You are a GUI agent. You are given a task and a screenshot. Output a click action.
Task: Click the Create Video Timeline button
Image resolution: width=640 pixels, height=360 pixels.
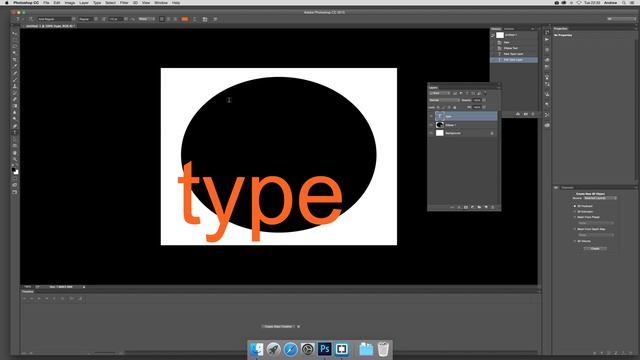click(278, 327)
